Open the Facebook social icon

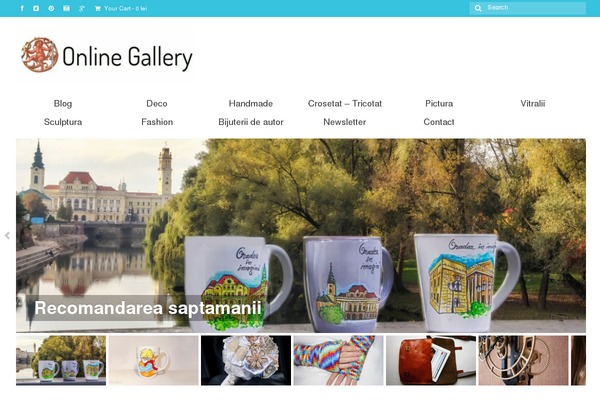click(x=22, y=8)
